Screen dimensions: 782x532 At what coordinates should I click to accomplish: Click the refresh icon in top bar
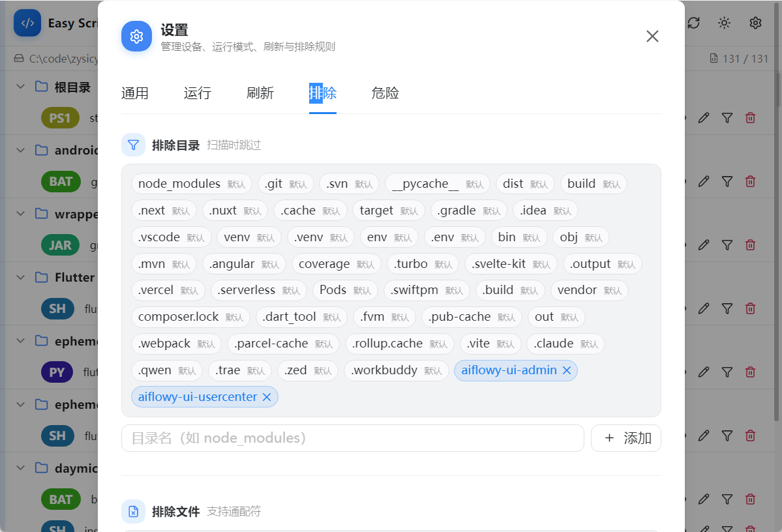pyautogui.click(x=694, y=23)
